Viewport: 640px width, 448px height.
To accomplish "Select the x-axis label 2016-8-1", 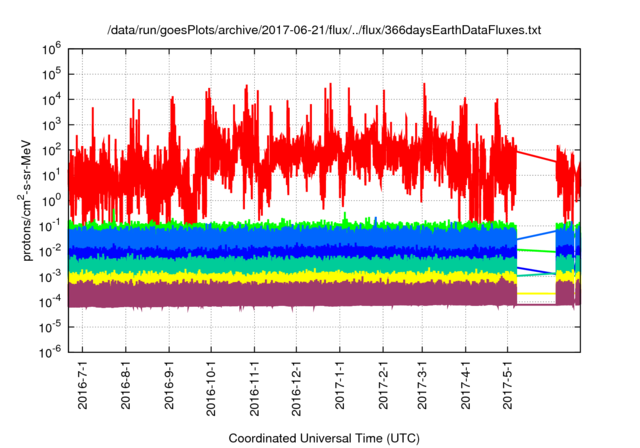I will (x=126, y=385).
